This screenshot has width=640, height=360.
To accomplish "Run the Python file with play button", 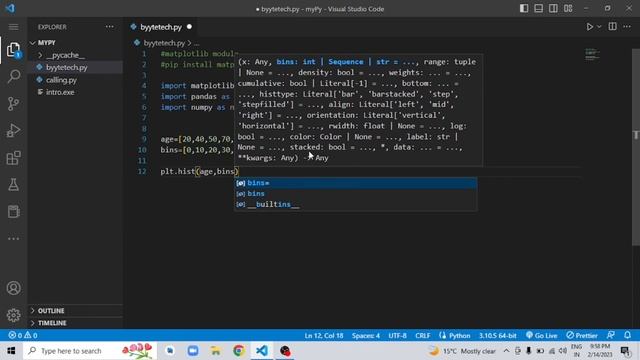I will pos(589,27).
